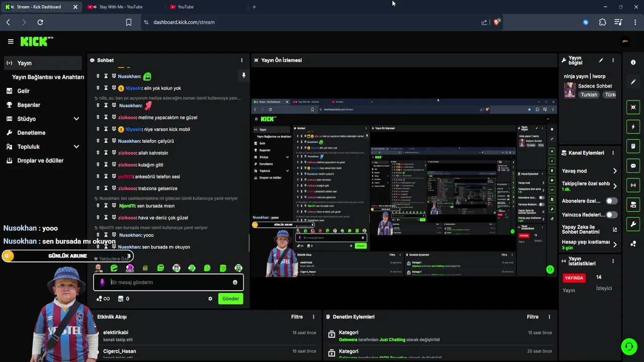The image size is (644, 362).
Task: Open the external link for Yapay Zeka ile Sohbet Denetimi
Action: coord(615,229)
